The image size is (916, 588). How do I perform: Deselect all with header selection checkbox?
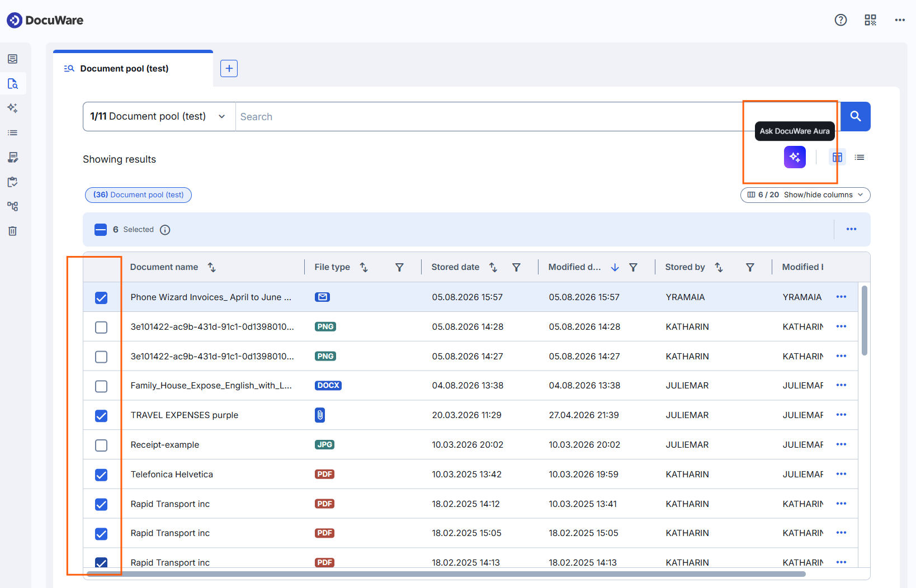pyautogui.click(x=101, y=230)
